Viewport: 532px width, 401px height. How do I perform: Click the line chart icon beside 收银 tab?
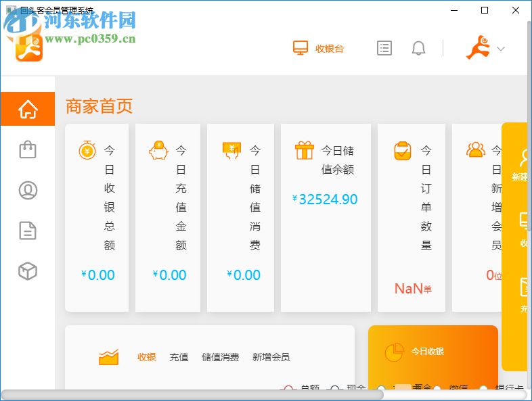(x=108, y=356)
